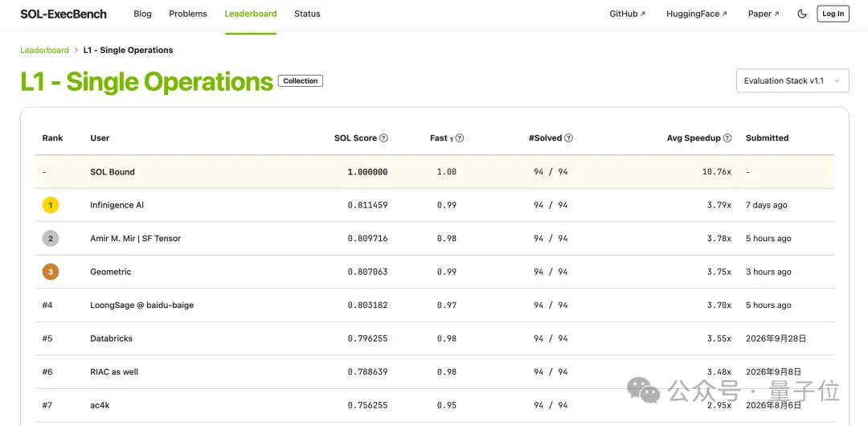Click the Leaderboard breadcrumb link
The width and height of the screenshot is (868, 426).
(44, 50)
